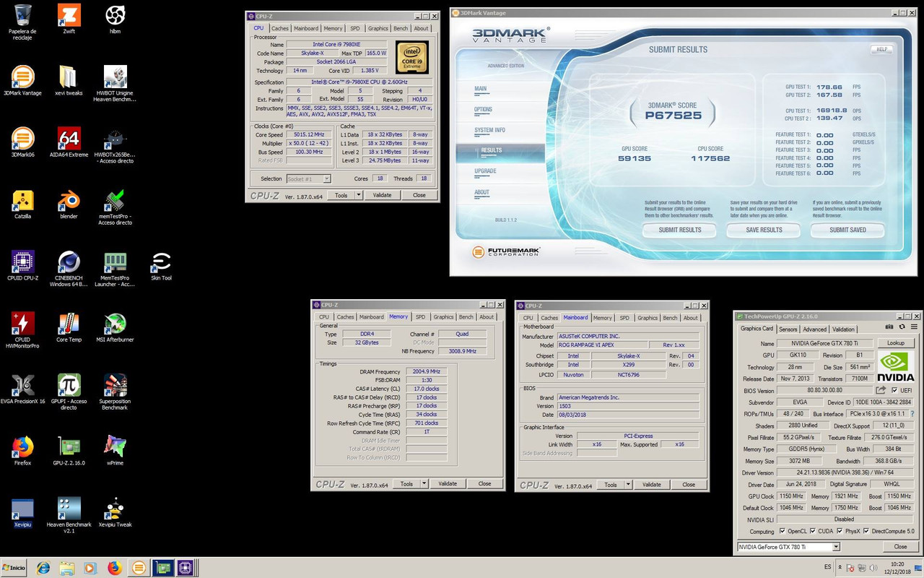Click the GPU-Z refresh icon
924x578 pixels.
pyautogui.click(x=902, y=328)
